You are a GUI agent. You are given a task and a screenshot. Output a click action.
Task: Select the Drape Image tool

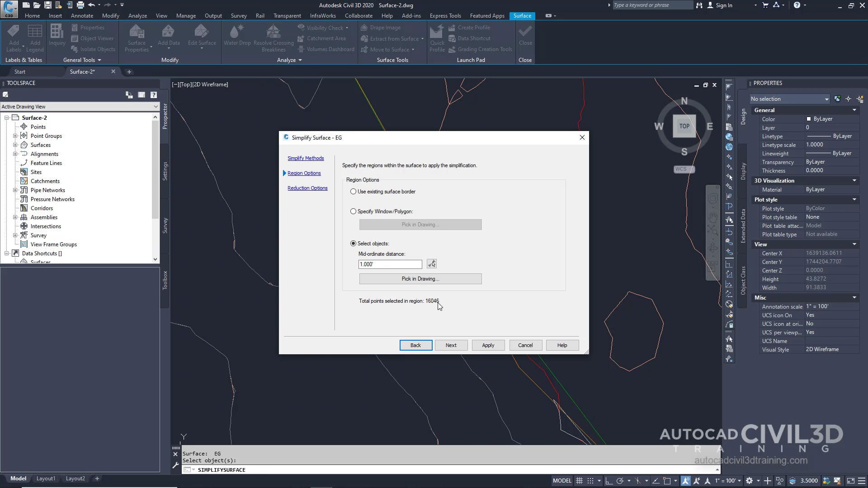pyautogui.click(x=381, y=27)
